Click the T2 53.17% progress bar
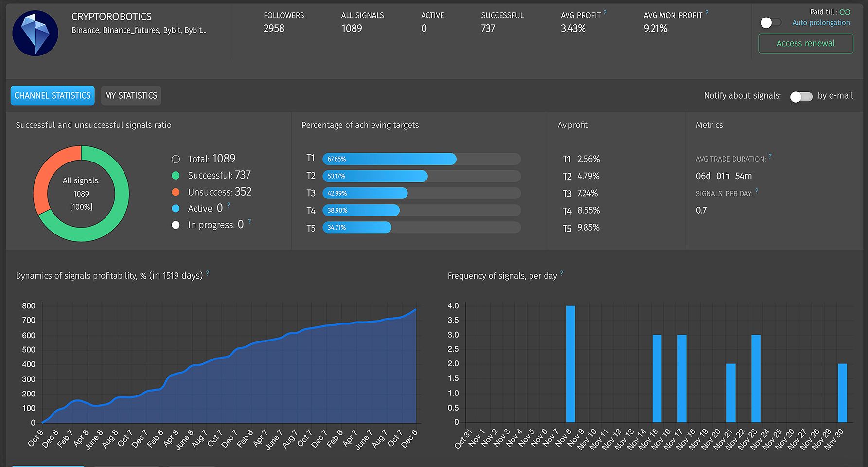The height and width of the screenshot is (467, 868). 422,176
